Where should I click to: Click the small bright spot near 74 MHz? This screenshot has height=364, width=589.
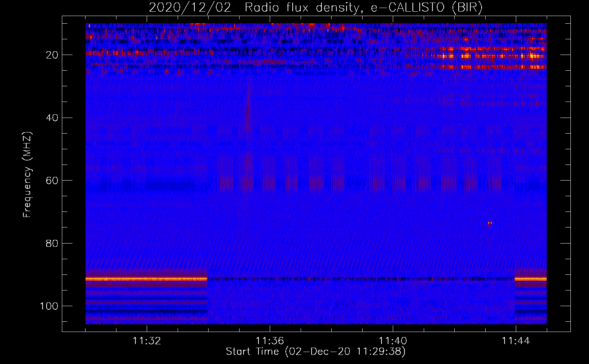tap(491, 223)
